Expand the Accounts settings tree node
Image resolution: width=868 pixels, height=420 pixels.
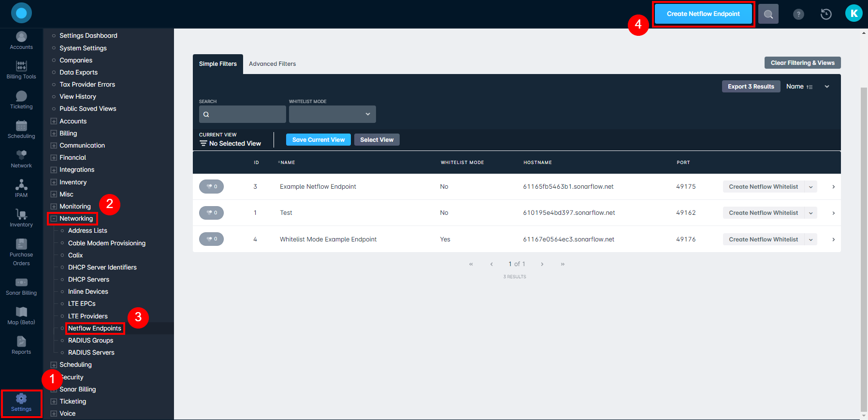click(x=54, y=121)
